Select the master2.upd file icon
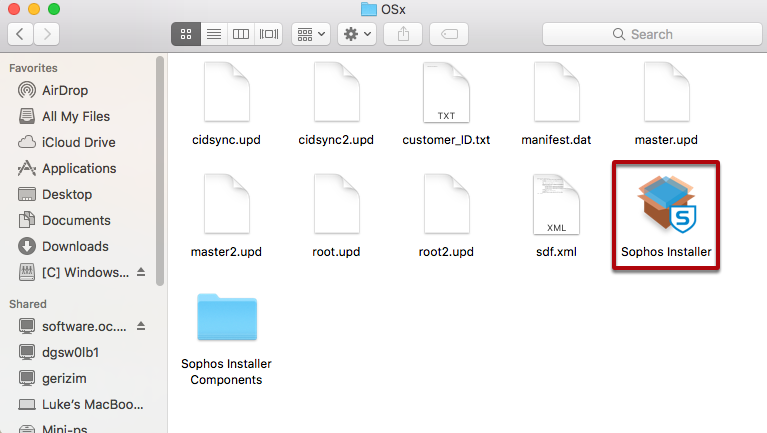The width and height of the screenshot is (767, 433). click(226, 204)
